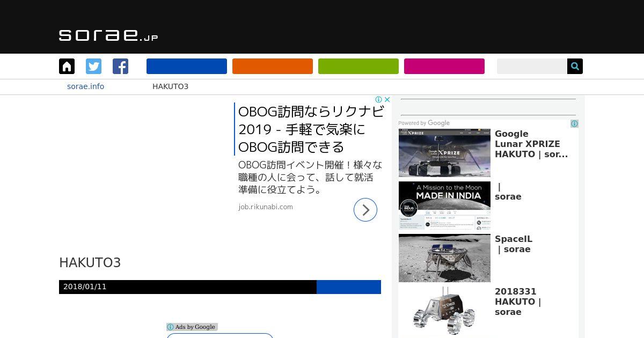
Task: Select the green navigation menu tab
Action: coord(358,67)
